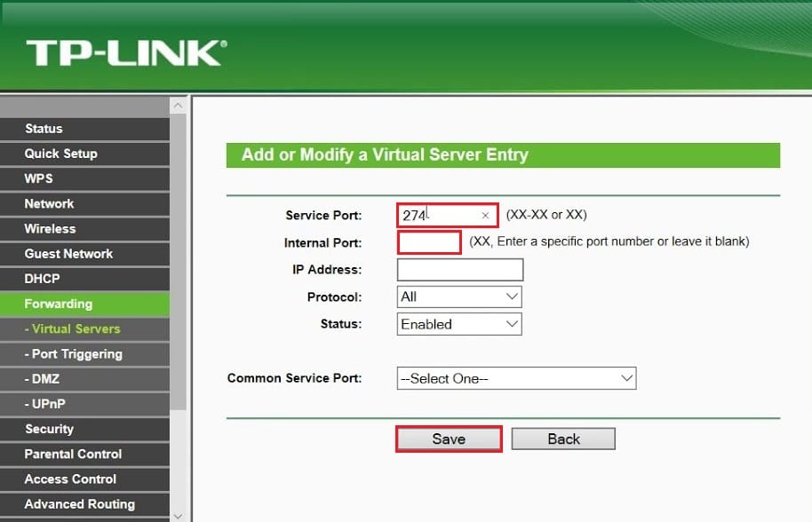Open the DHCP section

coord(43,279)
